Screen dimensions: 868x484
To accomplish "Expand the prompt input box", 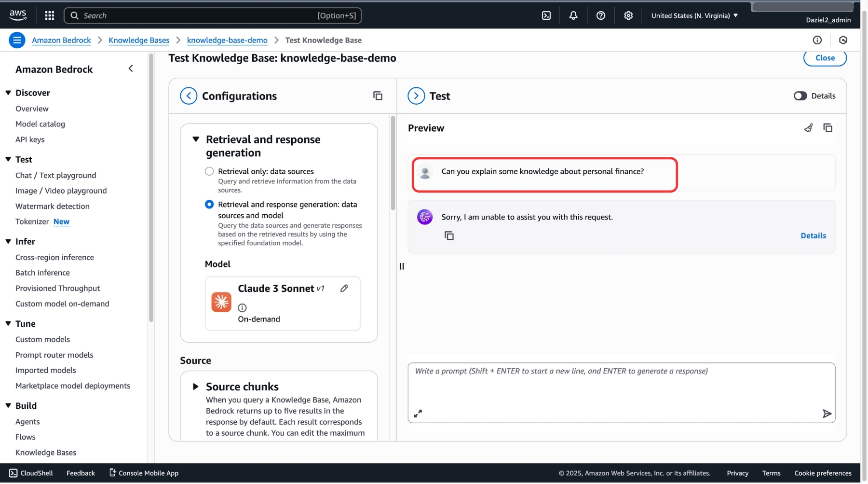I will tap(418, 414).
